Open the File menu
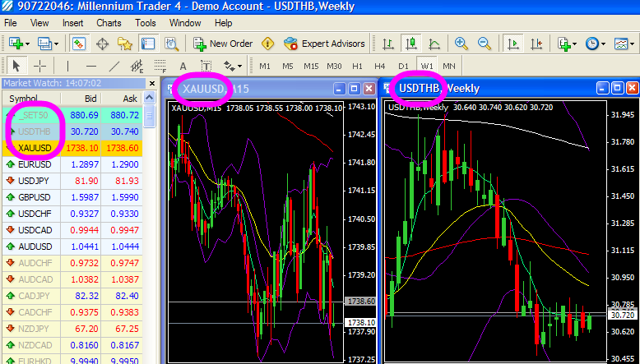The image size is (640, 364). pos(10,23)
